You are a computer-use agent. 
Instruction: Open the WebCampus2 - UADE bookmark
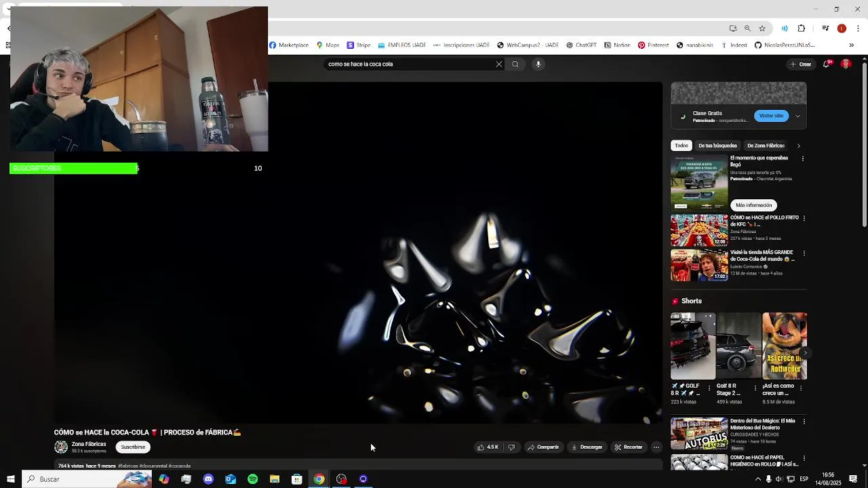click(x=528, y=45)
